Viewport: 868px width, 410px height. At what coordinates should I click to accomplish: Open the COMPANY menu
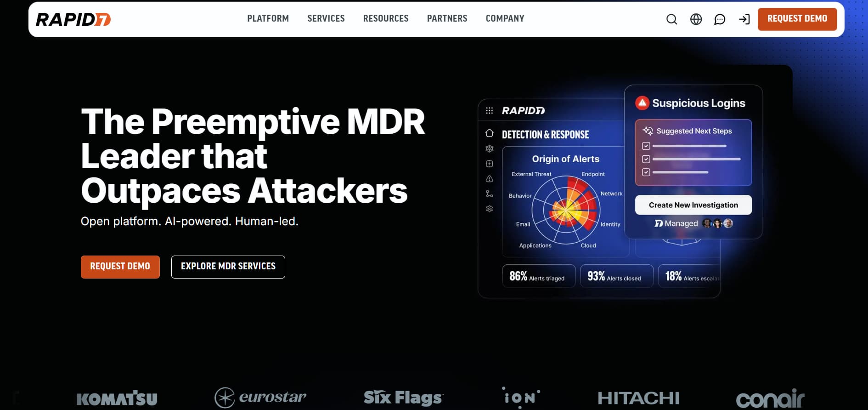point(505,18)
